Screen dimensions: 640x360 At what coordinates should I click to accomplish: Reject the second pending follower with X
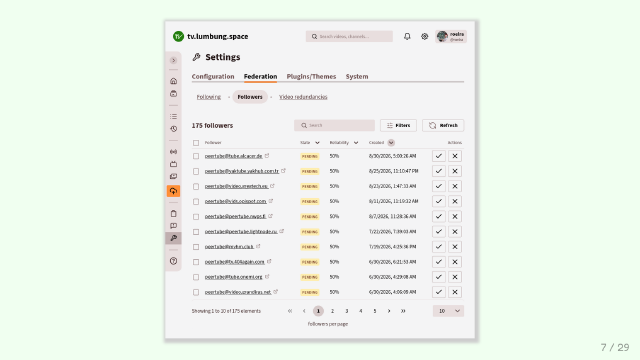[x=455, y=171]
